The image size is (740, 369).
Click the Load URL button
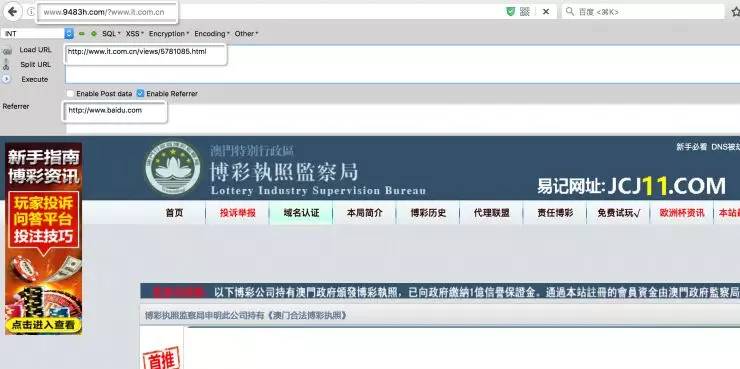35,50
